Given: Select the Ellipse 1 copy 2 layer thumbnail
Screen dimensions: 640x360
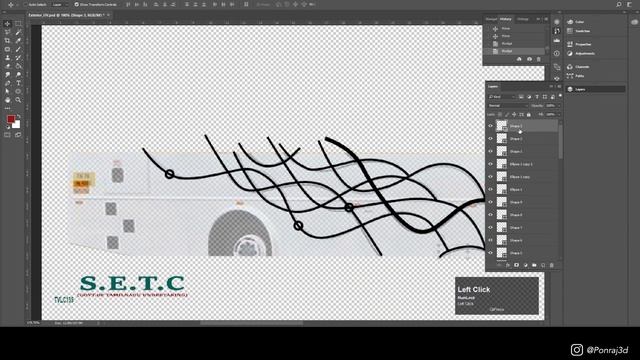Looking at the screenshot, I should click(502, 164).
